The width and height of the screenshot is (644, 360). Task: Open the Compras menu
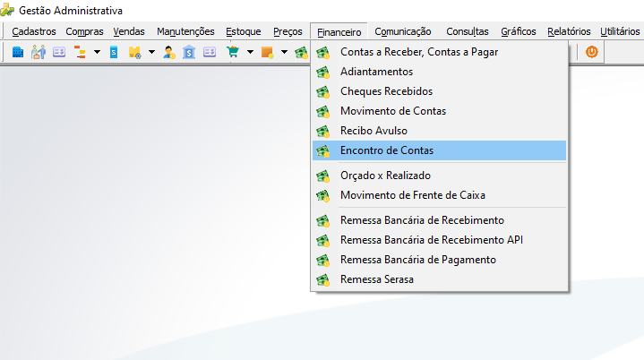(x=84, y=31)
